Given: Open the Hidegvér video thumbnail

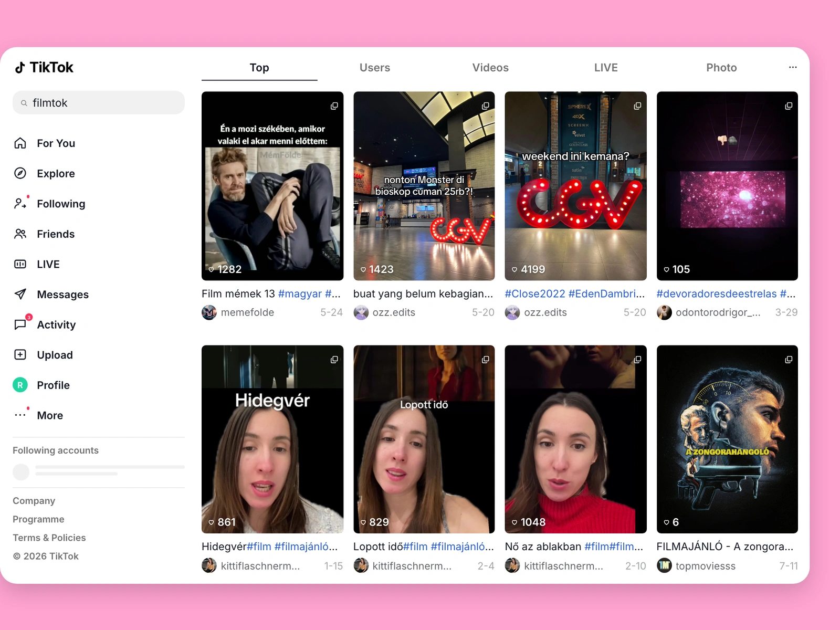Looking at the screenshot, I should pos(272,439).
